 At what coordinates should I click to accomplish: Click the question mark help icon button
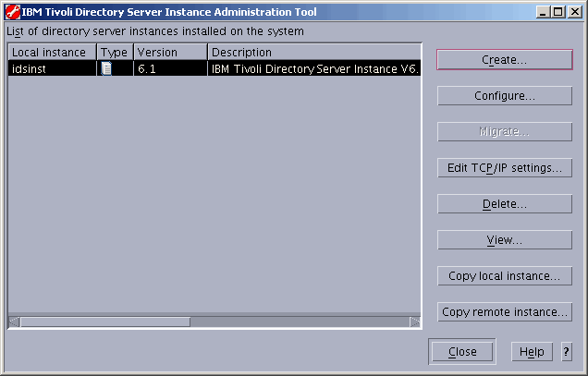pos(566,352)
